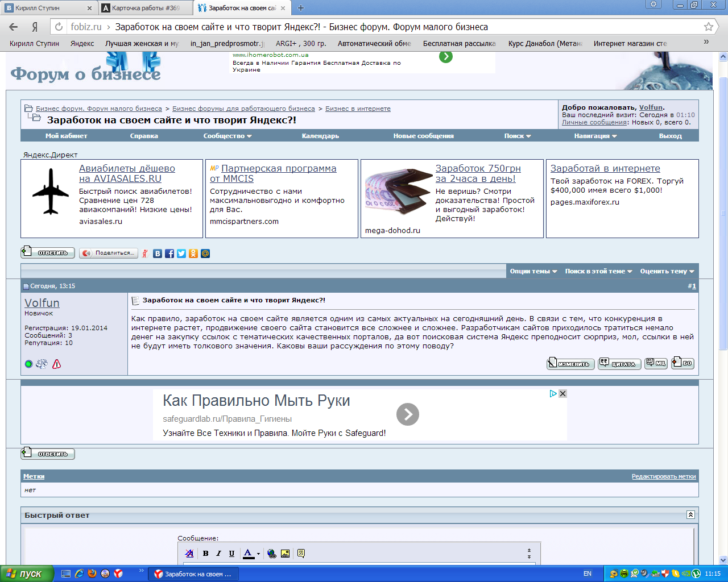Wrap selection in quote tags icon
728x582 pixels.
click(x=301, y=553)
